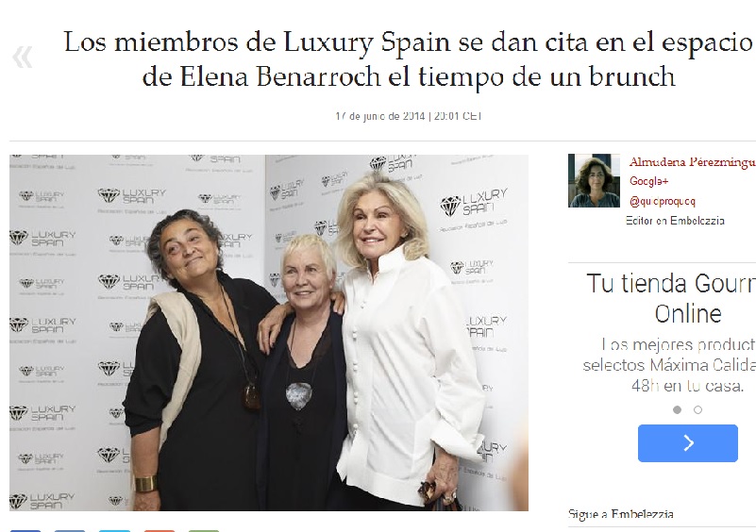
Task: Open the @quidproquoq Twitter handle
Action: [662, 201]
